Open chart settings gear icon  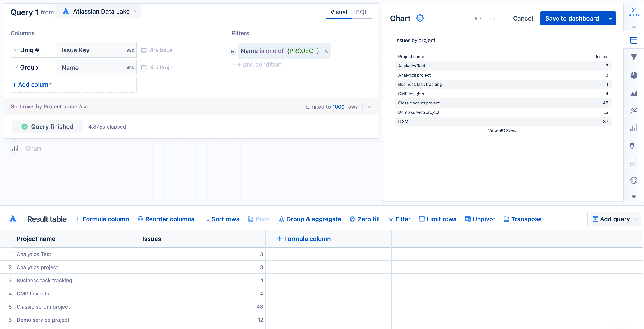coord(420,18)
